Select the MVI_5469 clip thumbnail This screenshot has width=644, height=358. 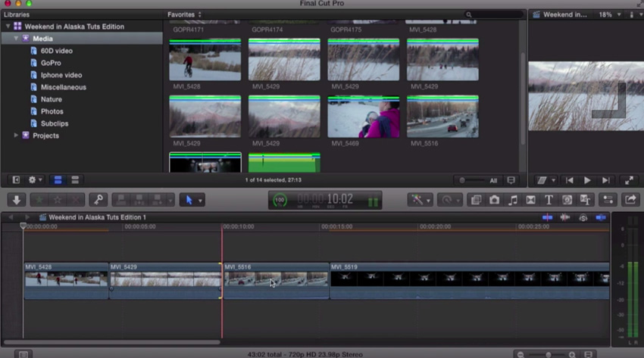tap(363, 117)
